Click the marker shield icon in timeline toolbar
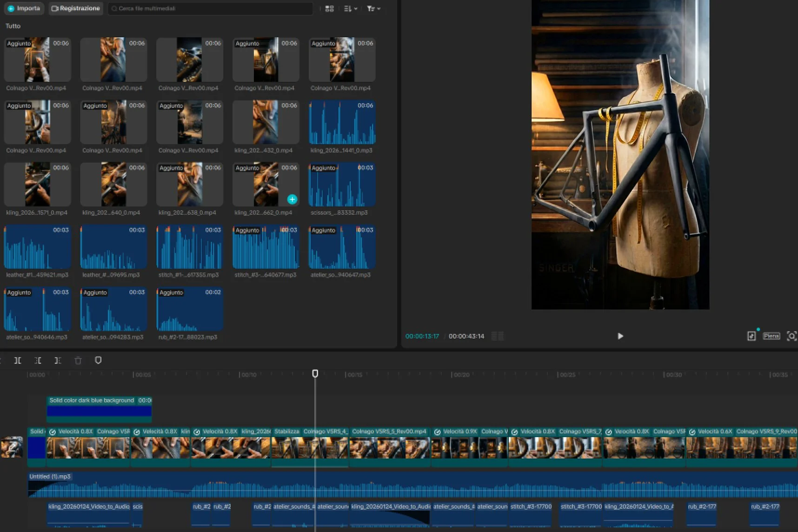 point(98,360)
